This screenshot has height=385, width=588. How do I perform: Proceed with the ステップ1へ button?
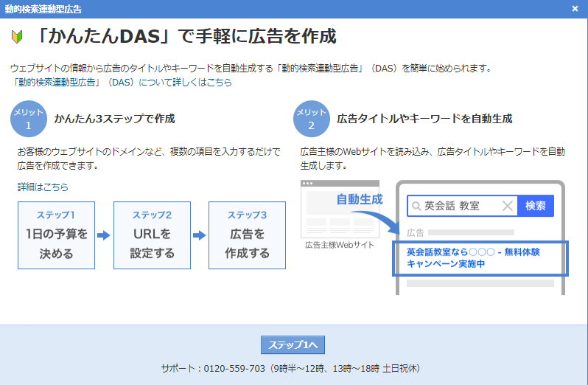pos(293,345)
